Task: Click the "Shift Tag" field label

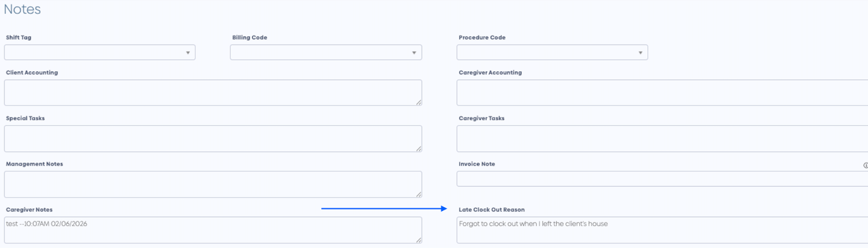Action: coord(18,37)
